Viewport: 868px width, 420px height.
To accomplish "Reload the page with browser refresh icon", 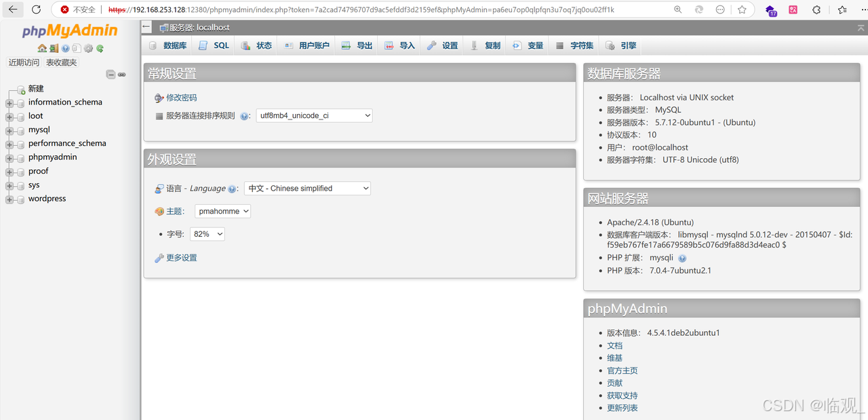I will [x=37, y=9].
